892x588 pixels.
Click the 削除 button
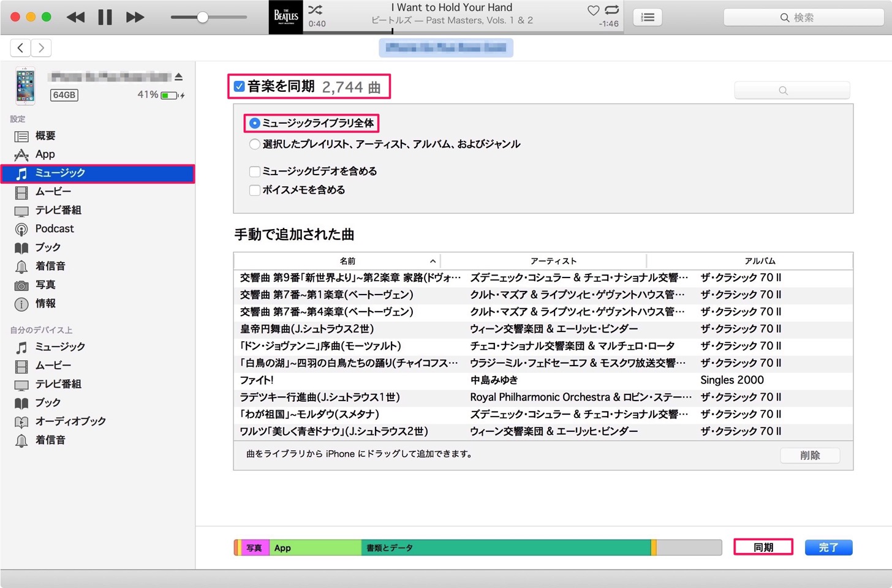[x=810, y=455]
